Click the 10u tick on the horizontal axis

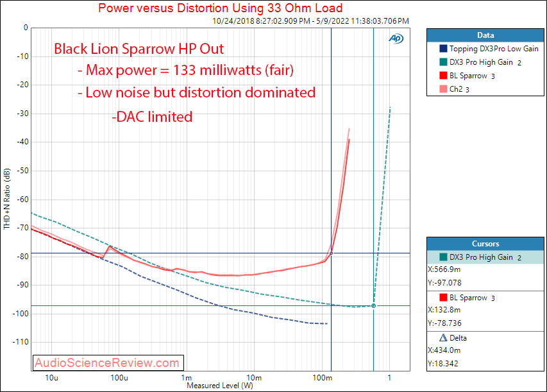(51, 378)
